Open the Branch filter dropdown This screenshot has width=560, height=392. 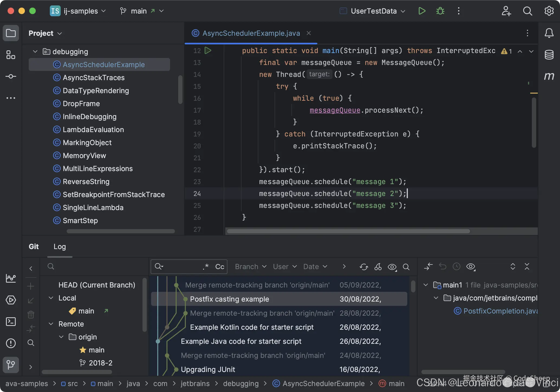(x=250, y=267)
